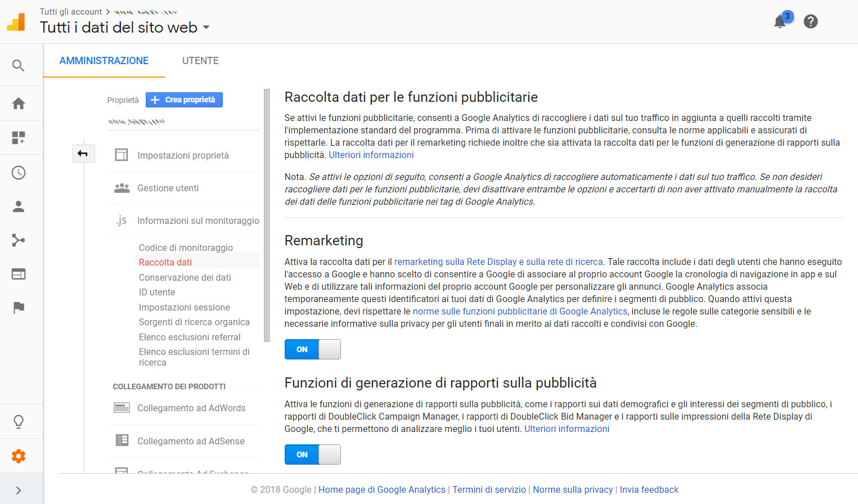This screenshot has width=858, height=504.
Task: Open Acquisition reports branching icon
Action: 19,240
